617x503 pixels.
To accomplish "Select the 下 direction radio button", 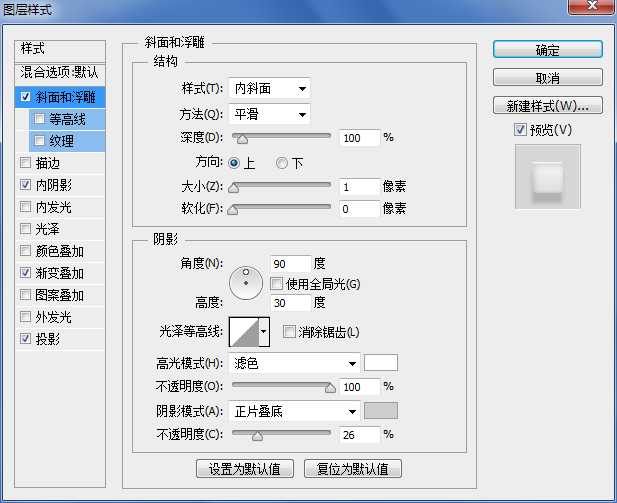I will click(282, 163).
